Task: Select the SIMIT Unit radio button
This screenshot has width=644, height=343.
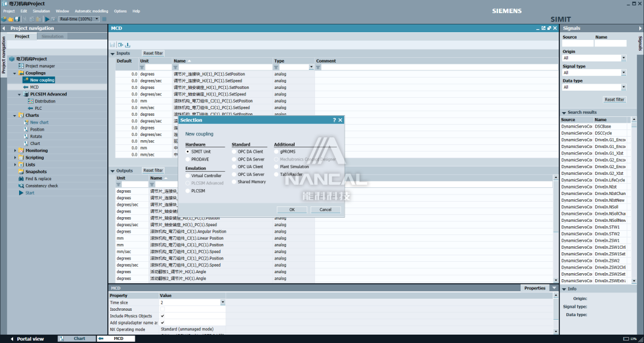Action: (x=188, y=152)
